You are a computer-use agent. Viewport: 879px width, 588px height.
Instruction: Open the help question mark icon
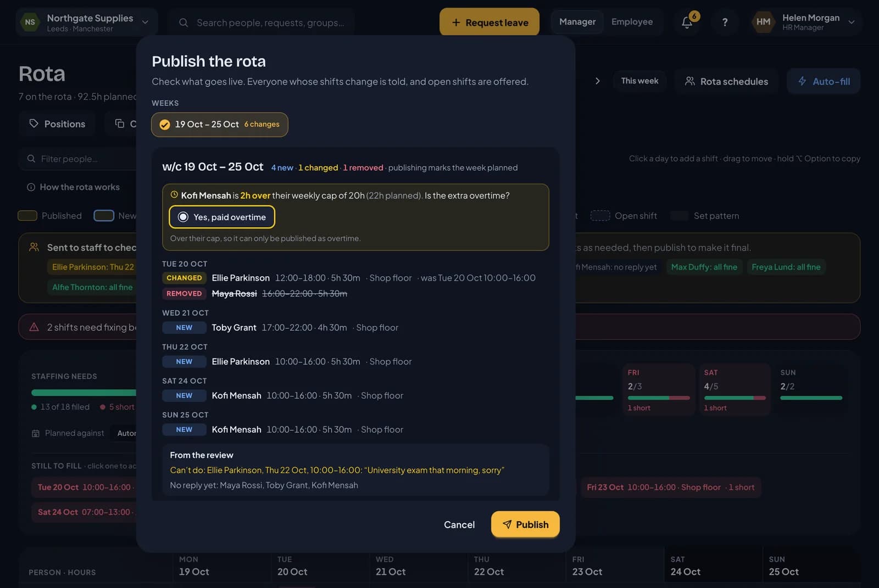(x=725, y=22)
